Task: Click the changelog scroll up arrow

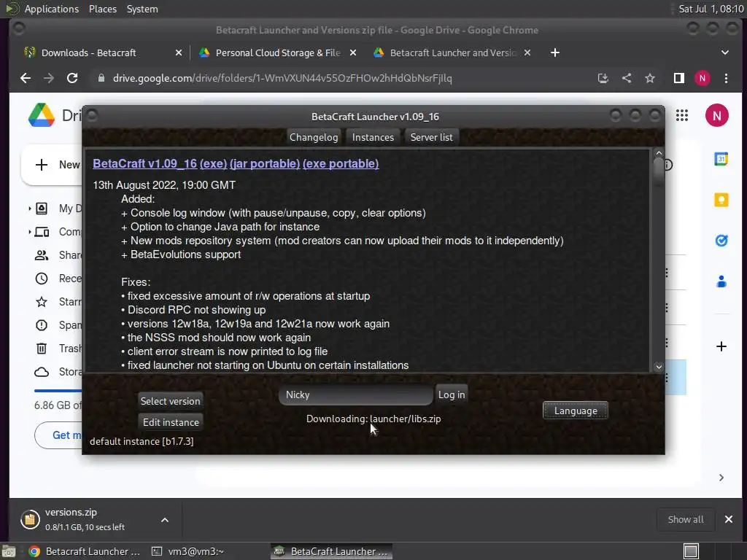Action: point(659,153)
